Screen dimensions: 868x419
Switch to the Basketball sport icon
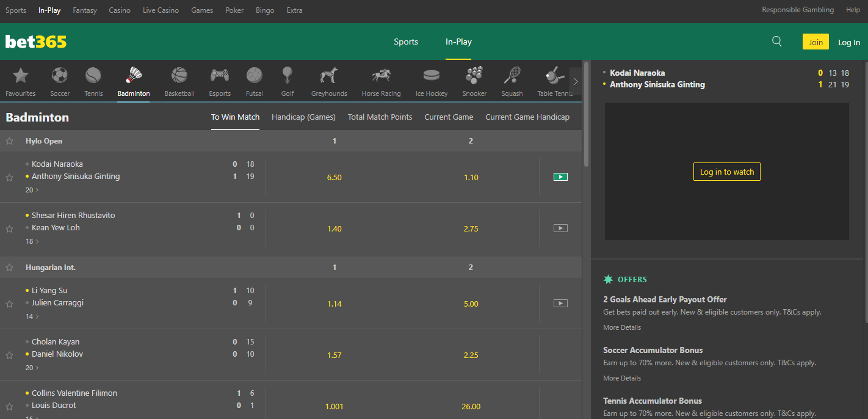coord(179,81)
